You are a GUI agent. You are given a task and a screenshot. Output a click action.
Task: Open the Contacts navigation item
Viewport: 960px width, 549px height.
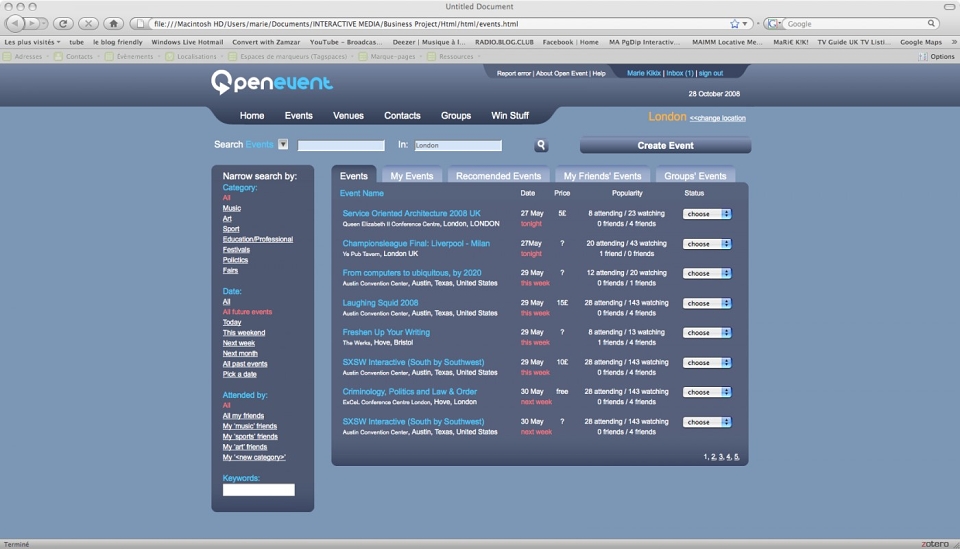402,116
